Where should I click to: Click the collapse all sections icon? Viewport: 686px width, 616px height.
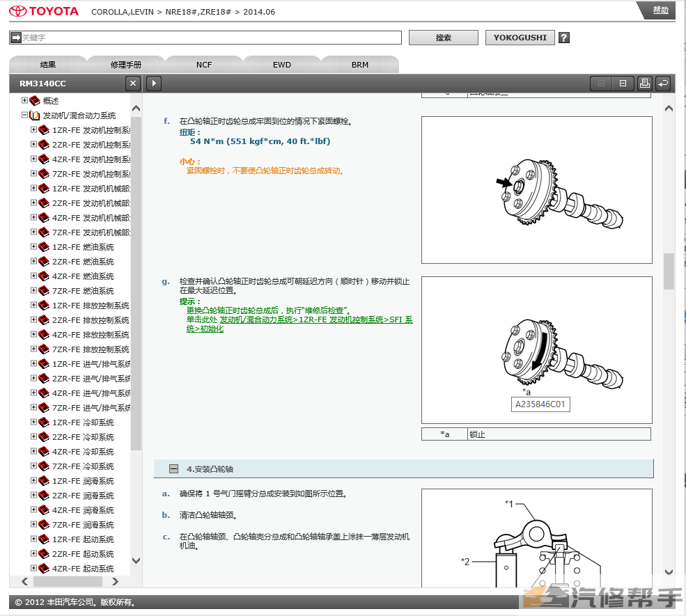623,83
